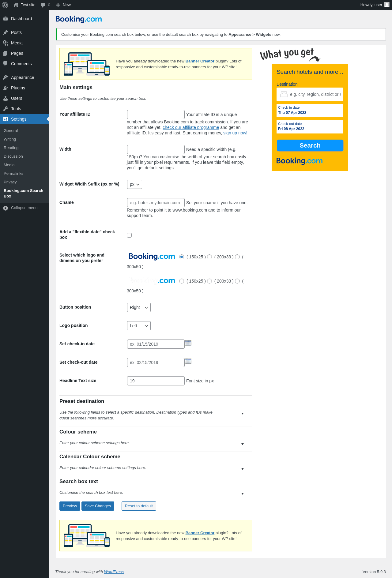Click the Media library icon in sidebar

point(6,43)
